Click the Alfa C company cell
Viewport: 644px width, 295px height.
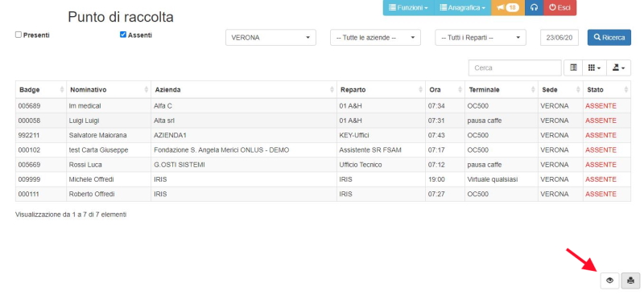(x=244, y=106)
